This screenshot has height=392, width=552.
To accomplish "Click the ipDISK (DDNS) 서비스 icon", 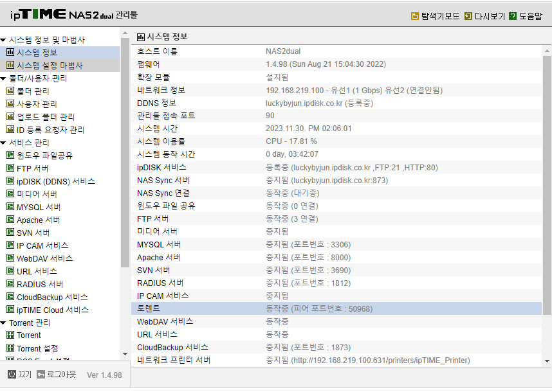I will pos(10,181).
